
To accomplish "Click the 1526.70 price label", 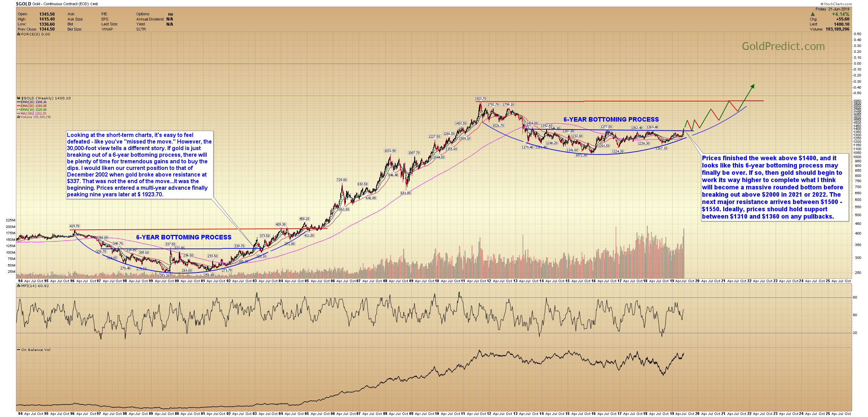I will 498,126.
